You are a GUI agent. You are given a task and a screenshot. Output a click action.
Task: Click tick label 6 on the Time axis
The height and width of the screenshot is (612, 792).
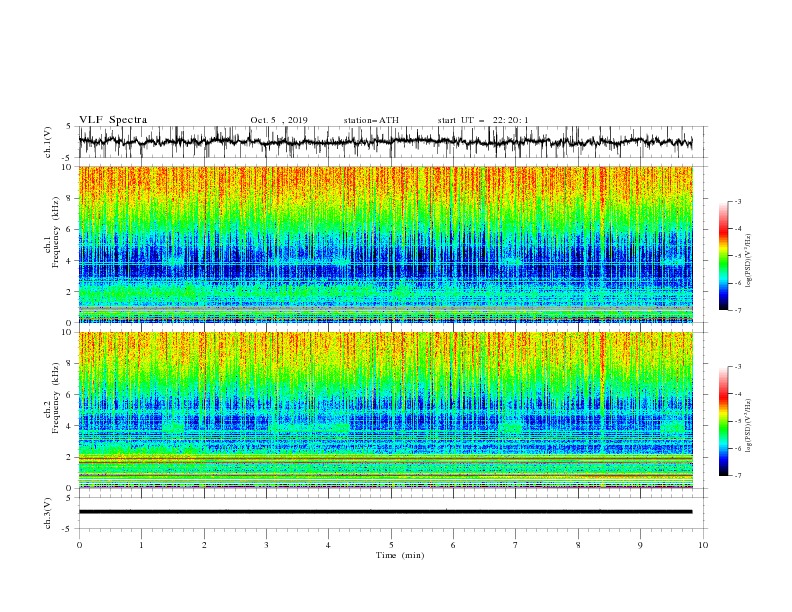click(454, 545)
